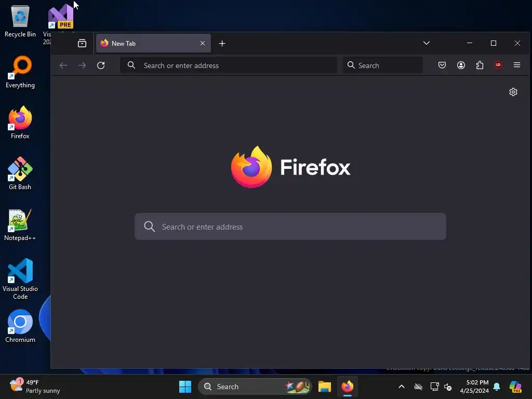532x399 pixels.
Task: Reload the current page
Action: [x=101, y=65]
